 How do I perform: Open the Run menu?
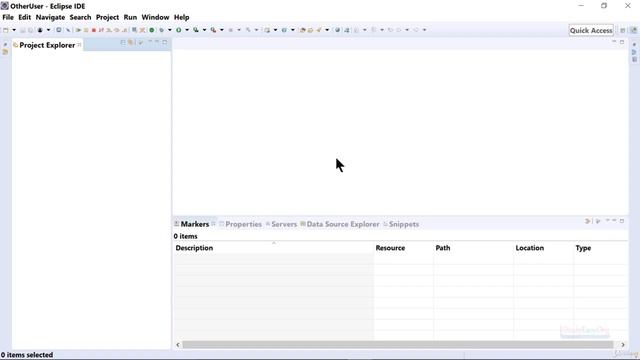(x=130, y=17)
